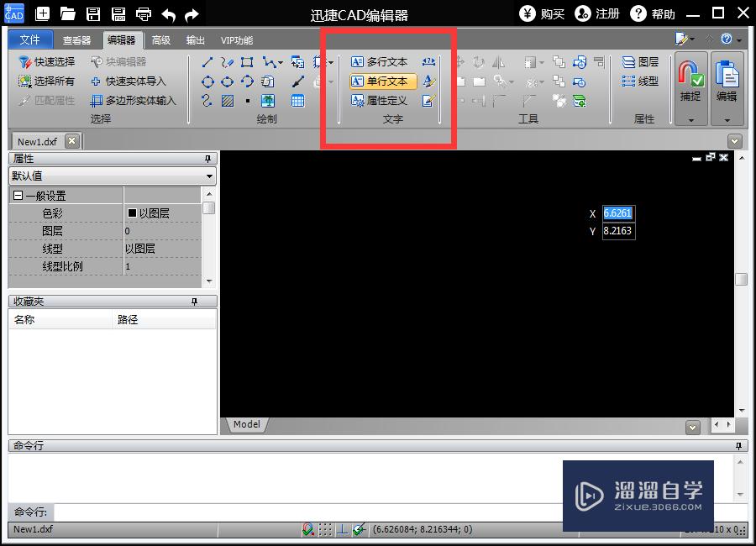Select the Circle drawing tool
The height and width of the screenshot is (546, 756).
(207, 81)
